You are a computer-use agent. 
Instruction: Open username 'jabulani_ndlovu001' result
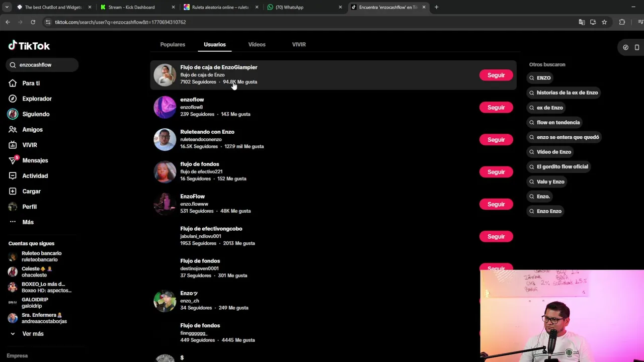(200, 236)
